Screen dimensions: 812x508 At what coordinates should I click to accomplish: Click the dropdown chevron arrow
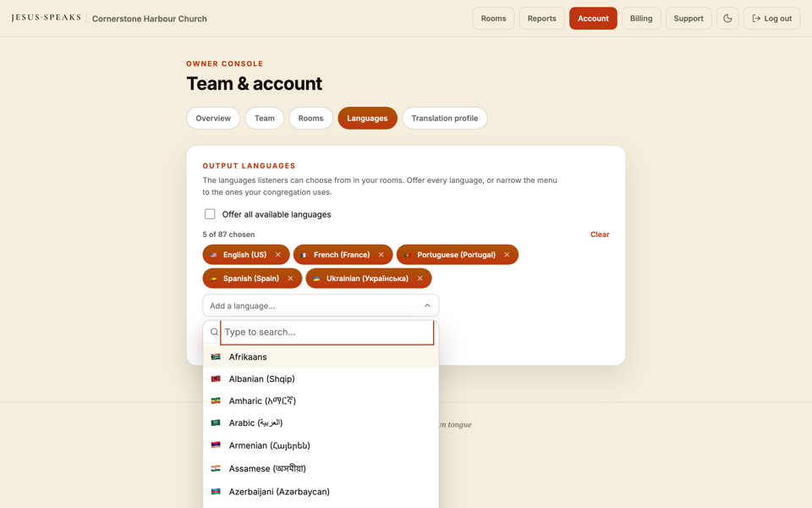click(427, 306)
